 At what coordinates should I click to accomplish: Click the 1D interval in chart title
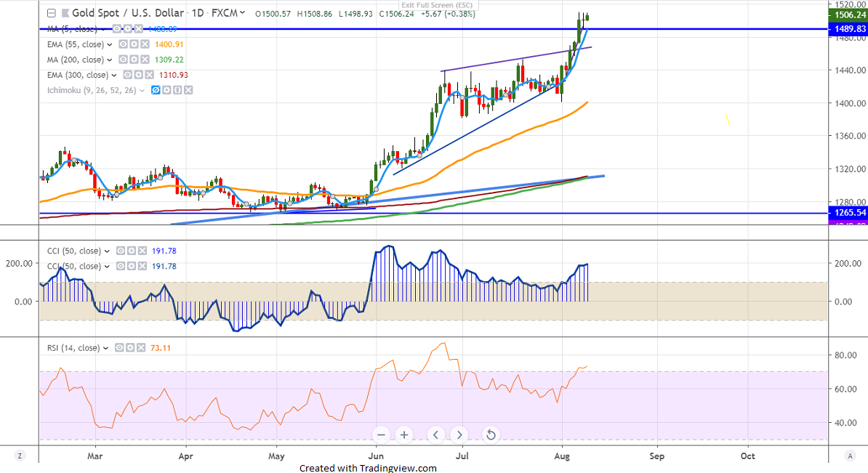(198, 13)
